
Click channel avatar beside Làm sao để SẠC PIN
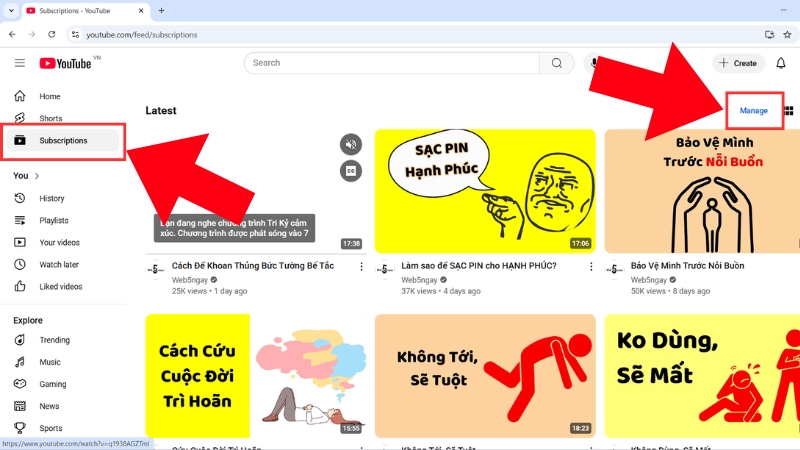click(385, 269)
